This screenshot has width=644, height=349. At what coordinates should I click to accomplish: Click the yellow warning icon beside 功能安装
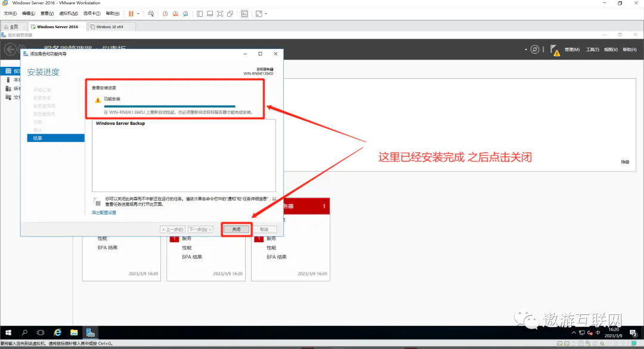[98, 100]
